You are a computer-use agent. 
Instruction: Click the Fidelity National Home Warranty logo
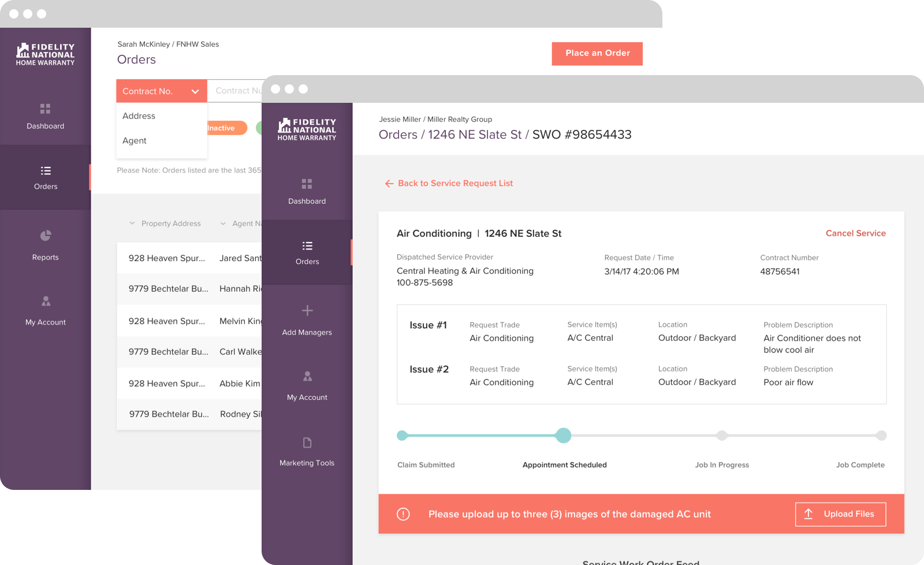point(307,129)
